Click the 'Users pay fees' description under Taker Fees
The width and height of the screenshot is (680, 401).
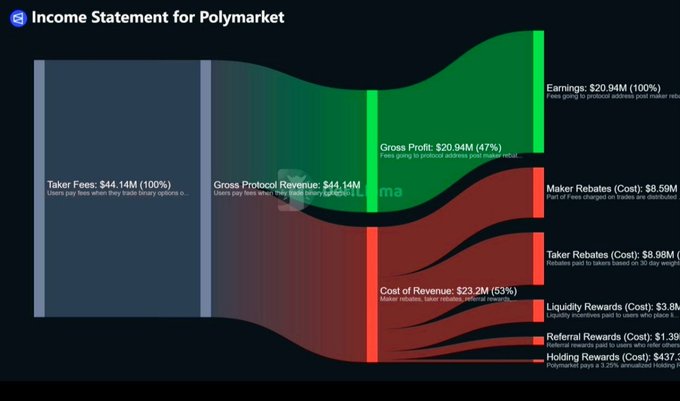118,193
